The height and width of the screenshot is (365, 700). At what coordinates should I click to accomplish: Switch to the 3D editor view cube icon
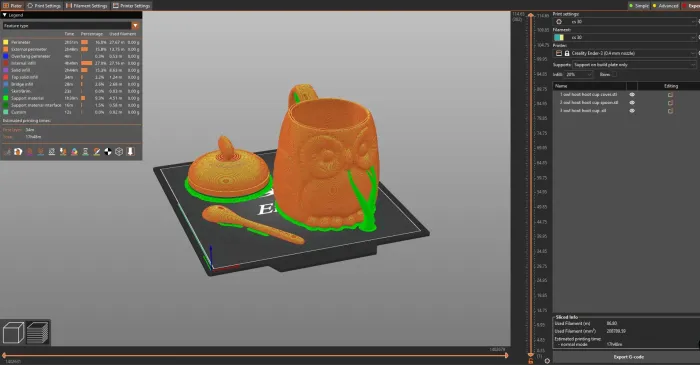coord(13,333)
